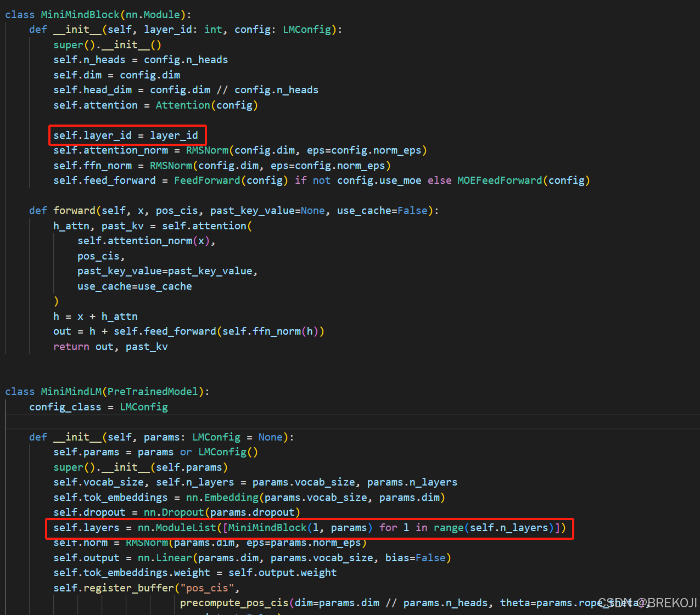This screenshot has width=700, height=615.
Task: Click the config_class = LMConfig line
Action: pos(99,407)
